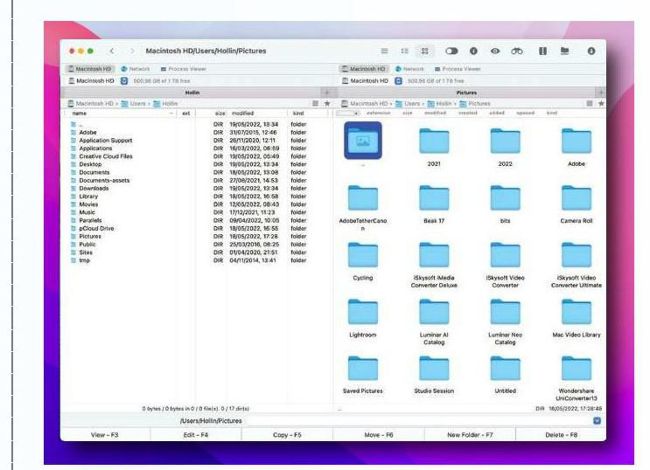Switch to full list view mode
This screenshot has width=650, height=470.
click(384, 49)
